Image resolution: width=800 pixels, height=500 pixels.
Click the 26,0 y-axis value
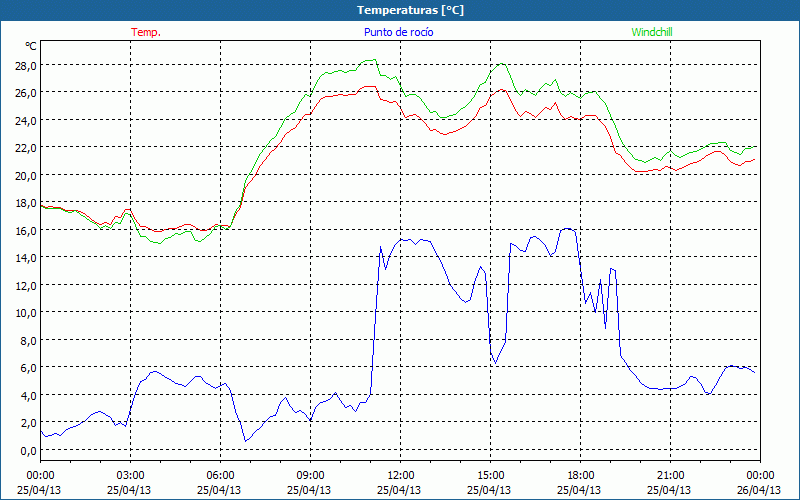(x=27, y=93)
